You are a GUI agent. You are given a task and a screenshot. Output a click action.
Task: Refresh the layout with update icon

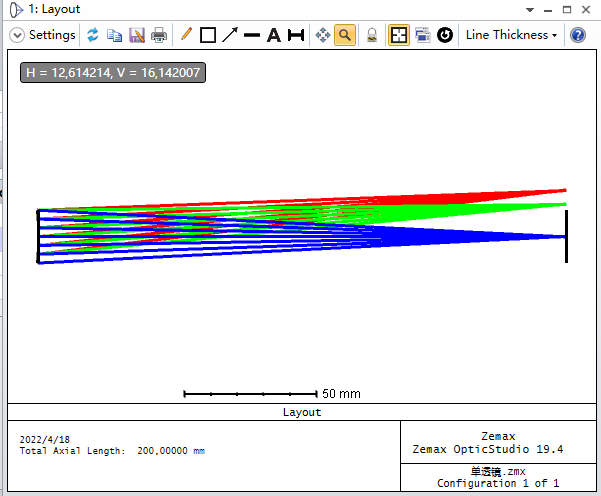(93, 35)
